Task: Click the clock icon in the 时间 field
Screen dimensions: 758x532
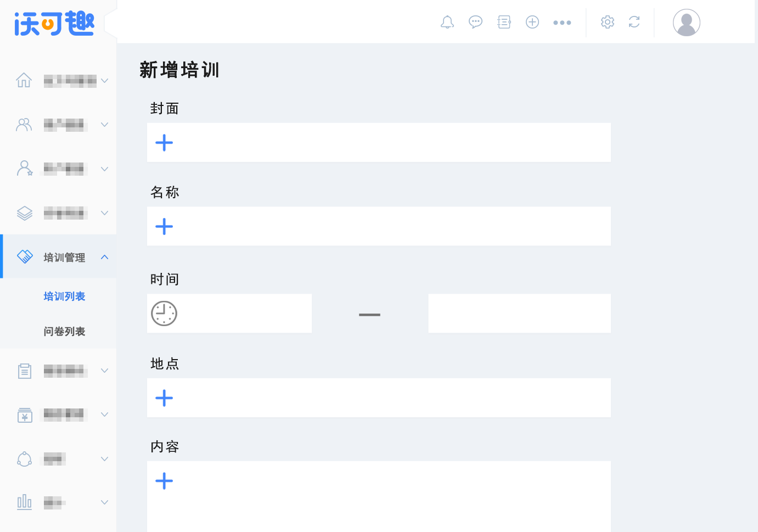Action: point(164,313)
